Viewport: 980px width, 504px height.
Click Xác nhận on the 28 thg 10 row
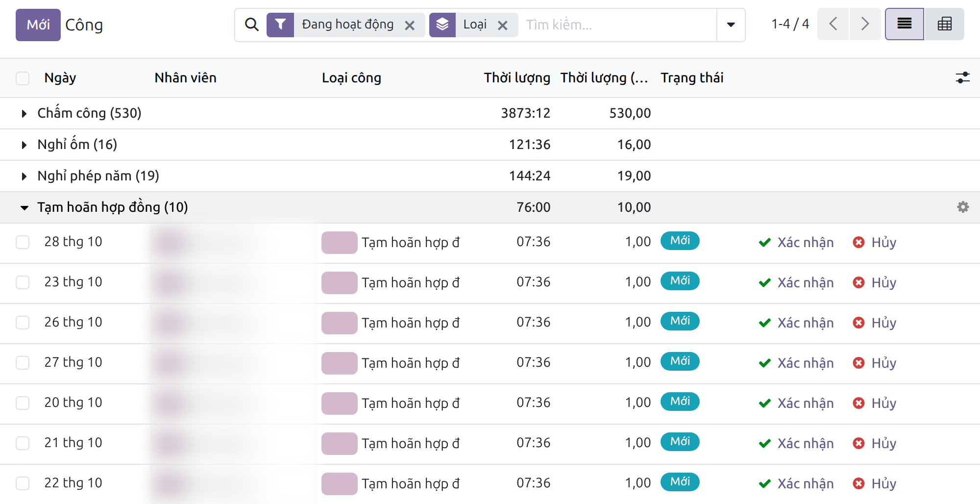(796, 242)
